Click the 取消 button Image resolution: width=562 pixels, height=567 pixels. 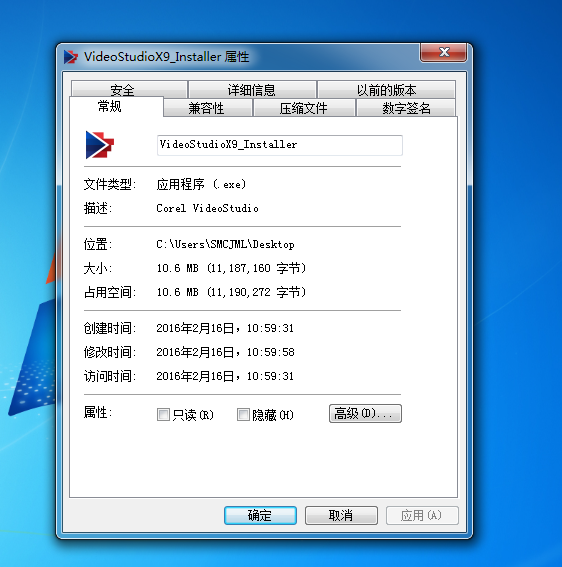pos(341,515)
